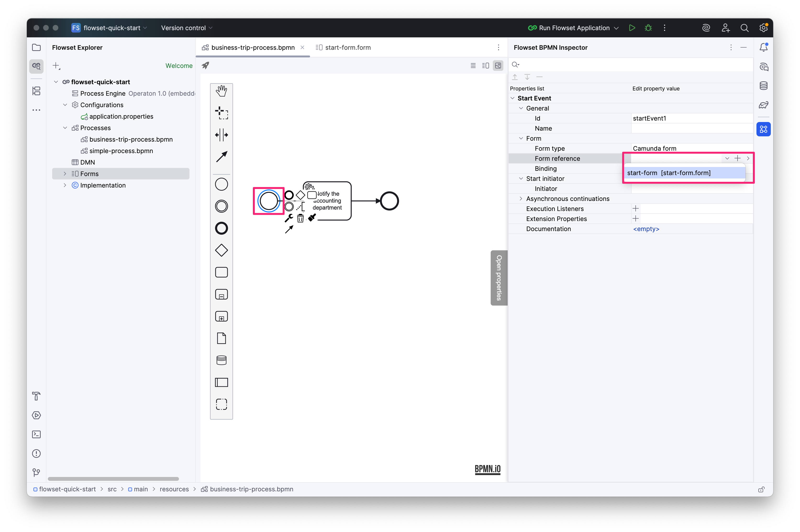
Task: Switch editor to split view mode
Action: point(485,66)
